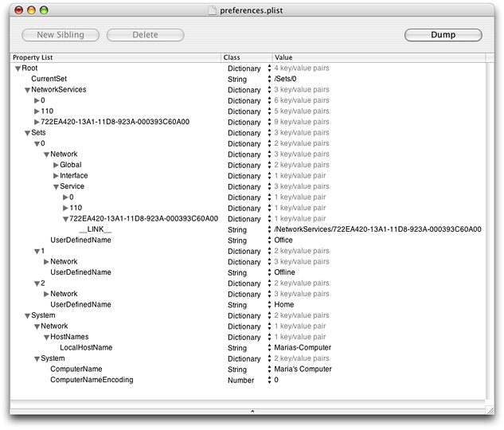Click the class stepper arrows on CurrentSet row
The height and width of the screenshot is (430, 504).
(x=268, y=80)
